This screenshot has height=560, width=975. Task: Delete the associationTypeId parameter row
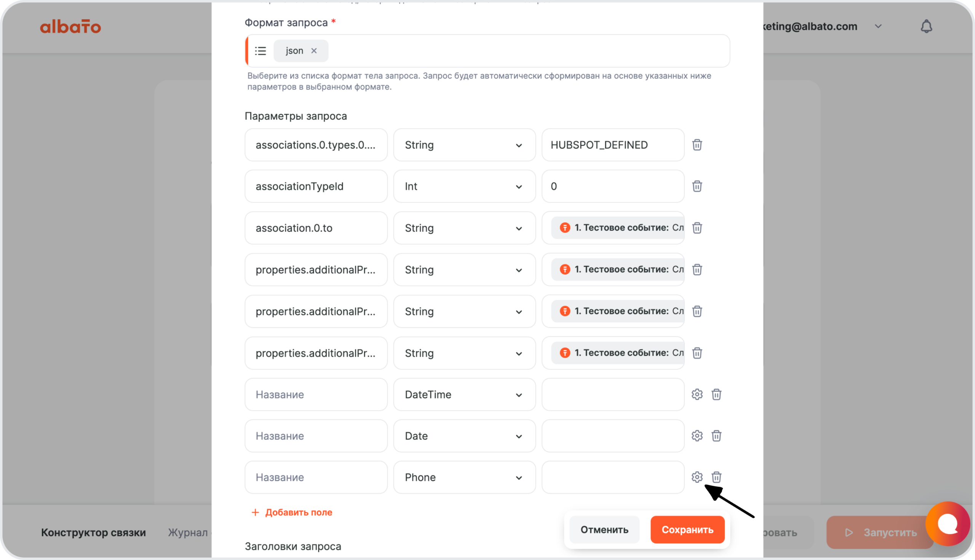point(697,187)
